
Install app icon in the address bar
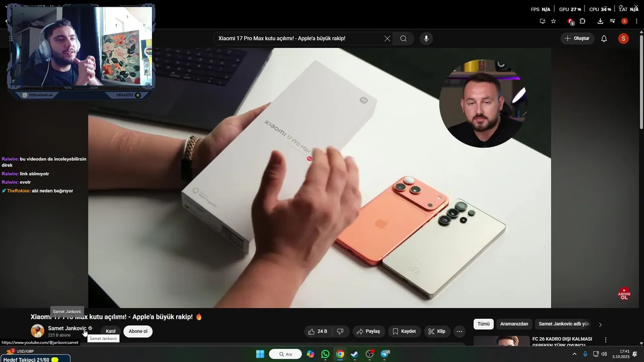tap(542, 21)
